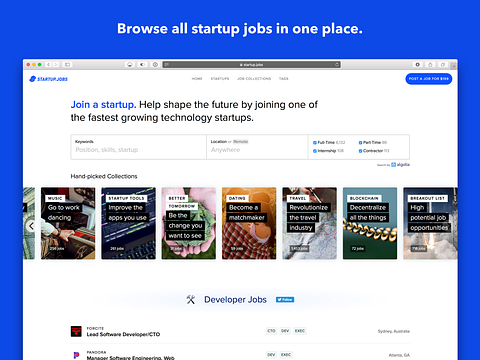
Task: Click the hammer and wrench Developer Jobs icon
Action: 191,299
